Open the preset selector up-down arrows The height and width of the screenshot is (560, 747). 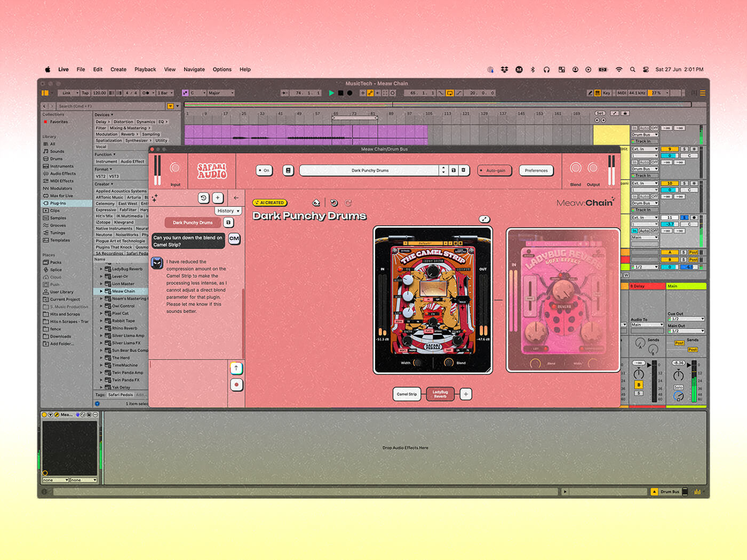[x=443, y=171]
